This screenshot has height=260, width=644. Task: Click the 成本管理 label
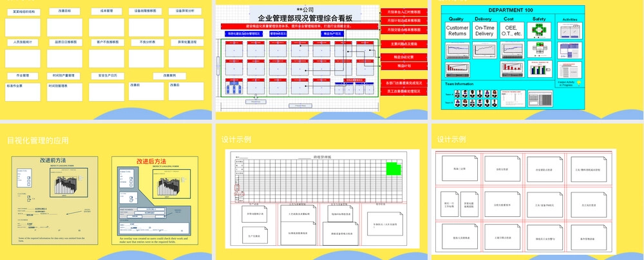(x=106, y=12)
